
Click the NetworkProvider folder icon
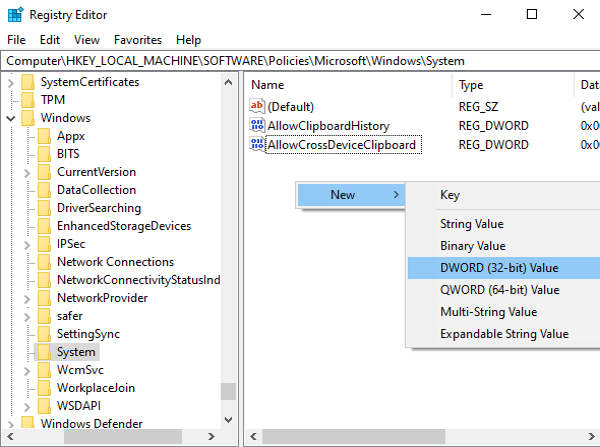click(x=44, y=297)
